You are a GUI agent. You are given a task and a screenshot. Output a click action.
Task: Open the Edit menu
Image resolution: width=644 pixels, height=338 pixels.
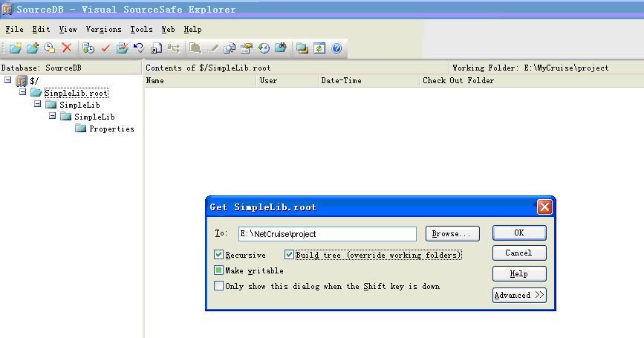point(41,29)
